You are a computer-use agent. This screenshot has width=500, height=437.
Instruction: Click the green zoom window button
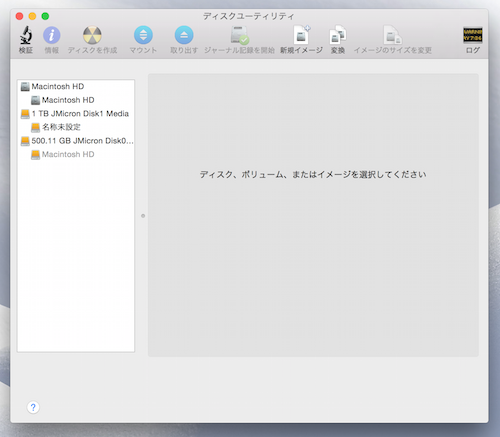coord(45,16)
